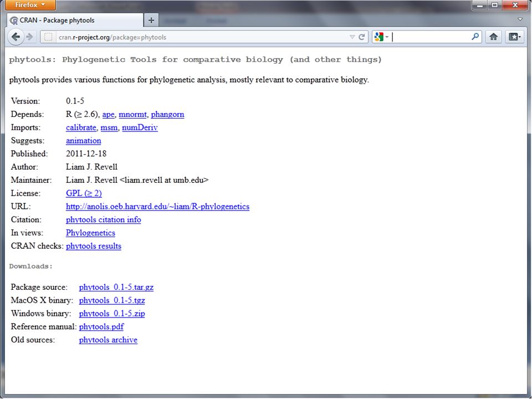Click the phytools page title heading

tap(196, 60)
